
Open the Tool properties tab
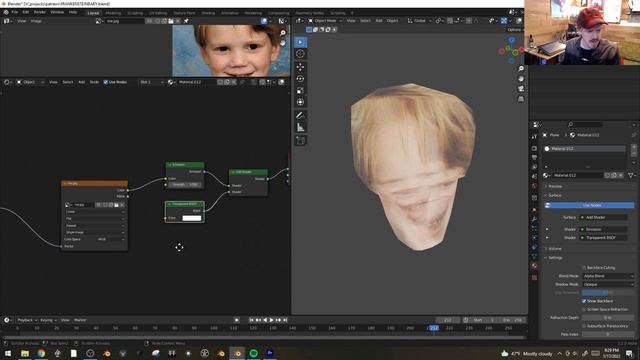[x=534, y=137]
